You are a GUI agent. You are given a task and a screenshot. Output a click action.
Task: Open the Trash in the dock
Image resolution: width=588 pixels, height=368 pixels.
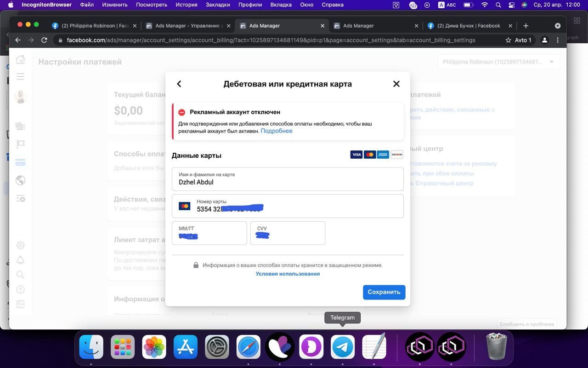496,346
